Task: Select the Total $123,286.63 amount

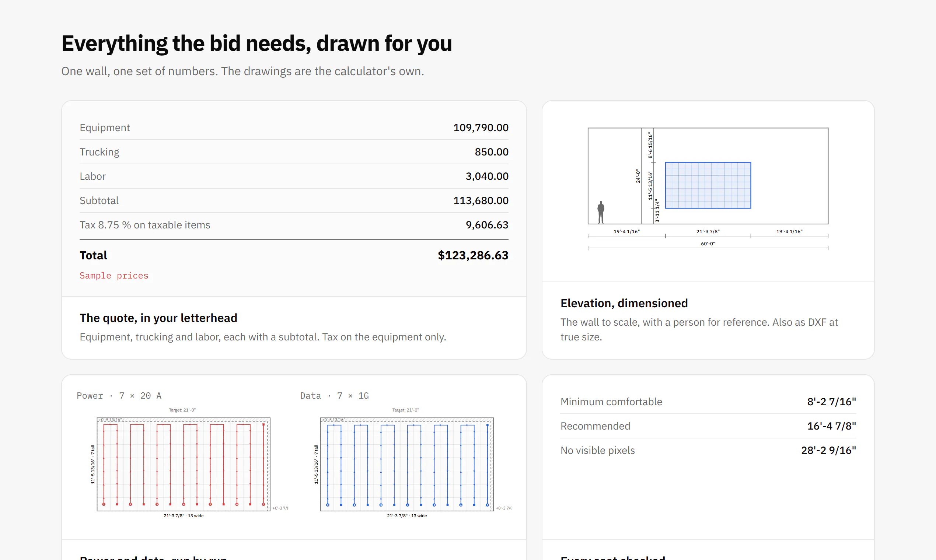Action: click(472, 255)
